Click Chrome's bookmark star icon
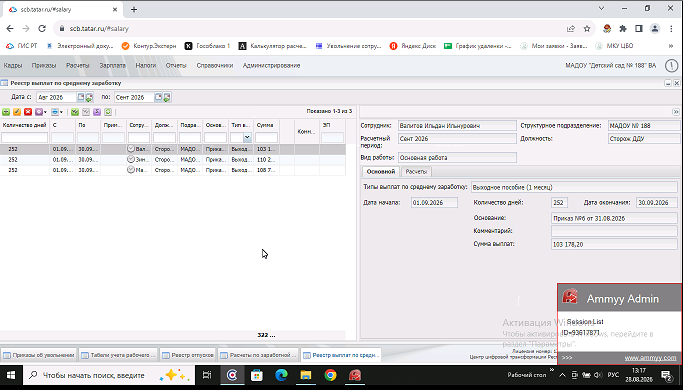This screenshot has width=683, height=390. click(587, 29)
